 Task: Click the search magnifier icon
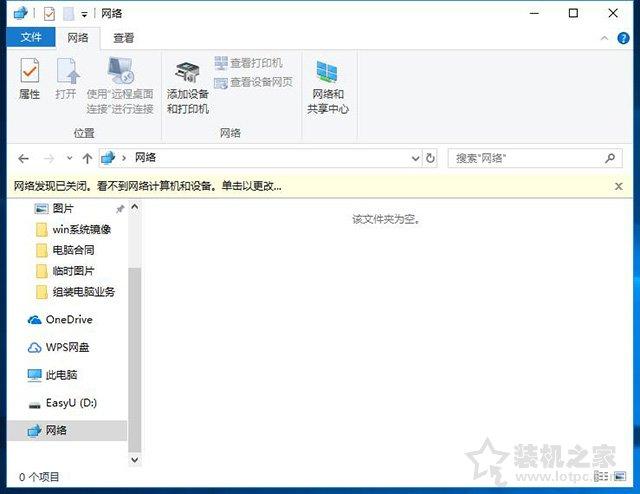point(610,158)
